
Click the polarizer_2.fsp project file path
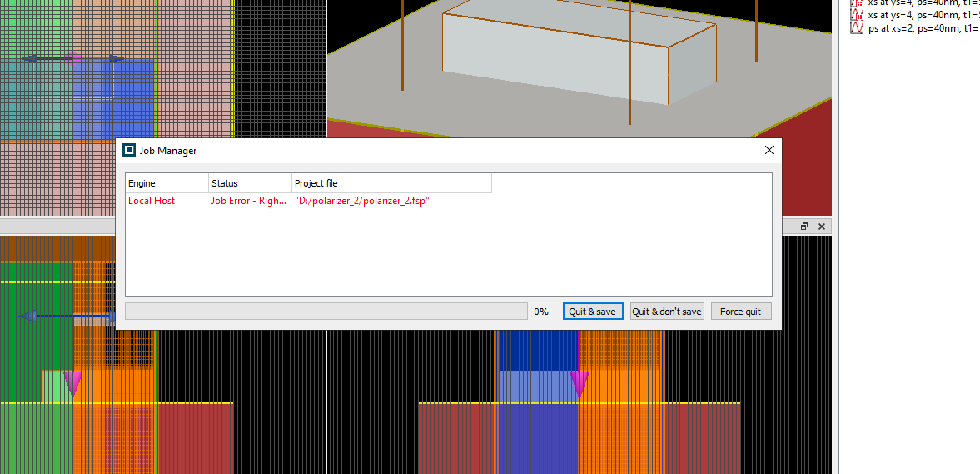[x=362, y=201]
